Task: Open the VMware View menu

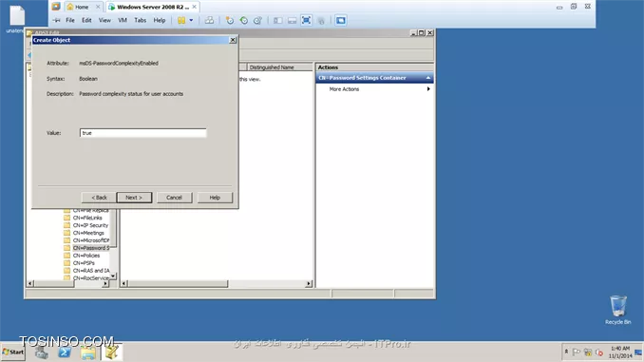Action: coord(104,20)
